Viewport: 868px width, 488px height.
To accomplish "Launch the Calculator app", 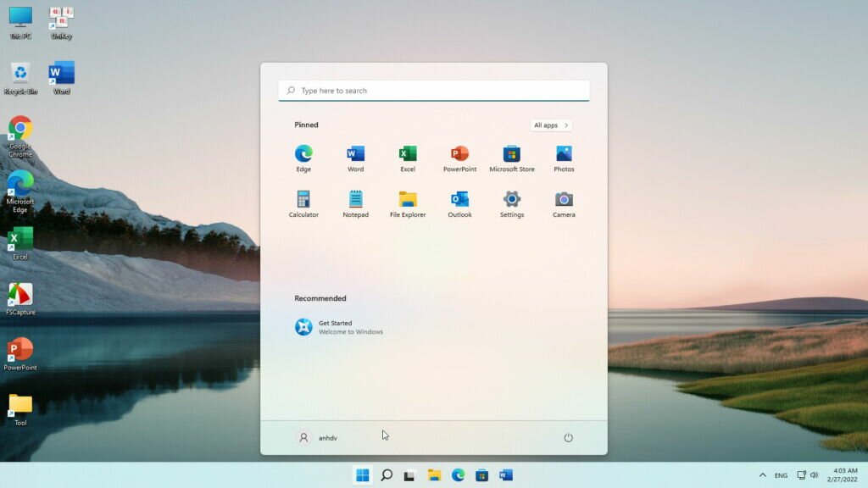I will tap(303, 203).
